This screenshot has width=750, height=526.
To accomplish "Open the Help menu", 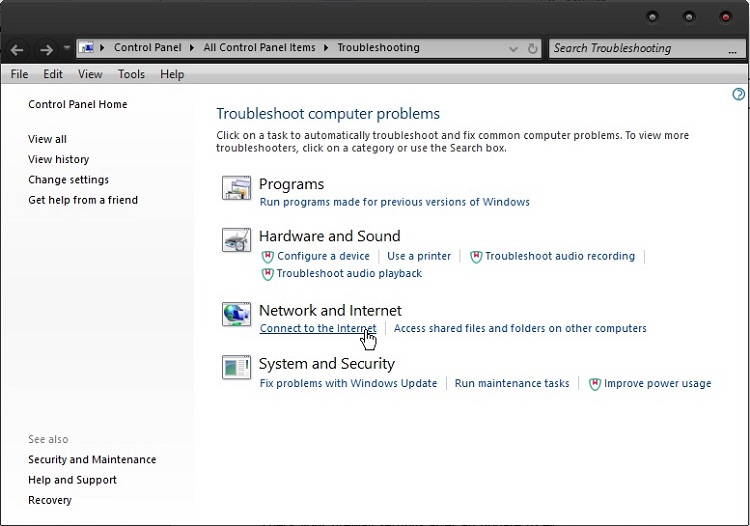I will tap(172, 74).
